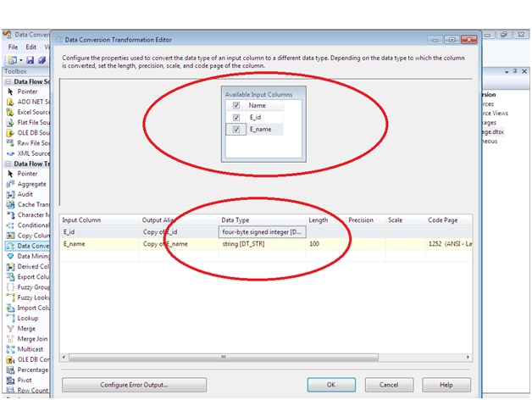532x400 pixels.
Task: Open the Edit menu
Action: tap(30, 47)
